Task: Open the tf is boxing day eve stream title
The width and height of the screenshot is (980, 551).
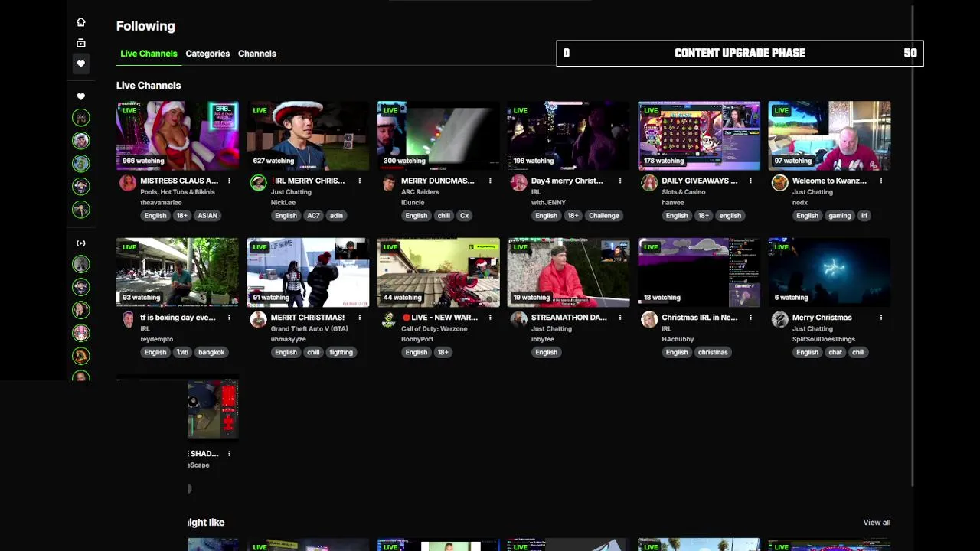Action: click(178, 318)
